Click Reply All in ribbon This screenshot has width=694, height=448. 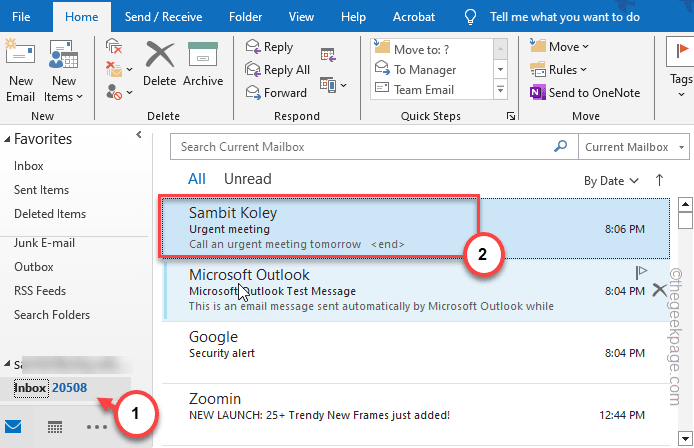[278, 70]
